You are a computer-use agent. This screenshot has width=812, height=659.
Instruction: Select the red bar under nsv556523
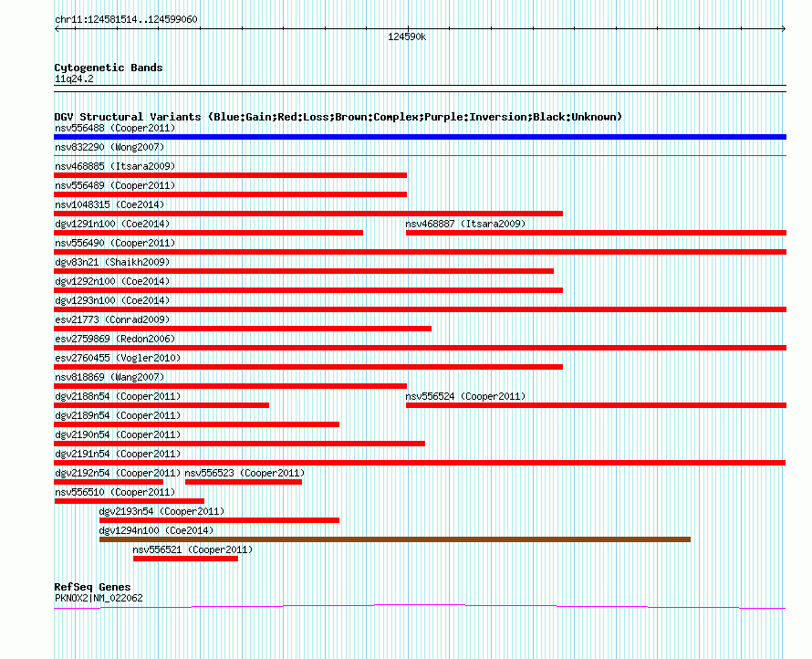pos(244,482)
